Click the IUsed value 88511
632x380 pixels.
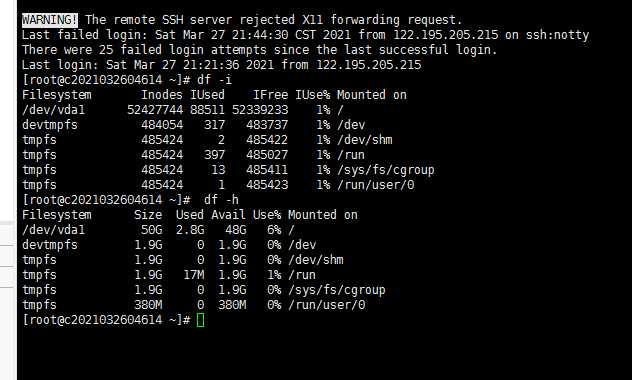[x=208, y=110]
